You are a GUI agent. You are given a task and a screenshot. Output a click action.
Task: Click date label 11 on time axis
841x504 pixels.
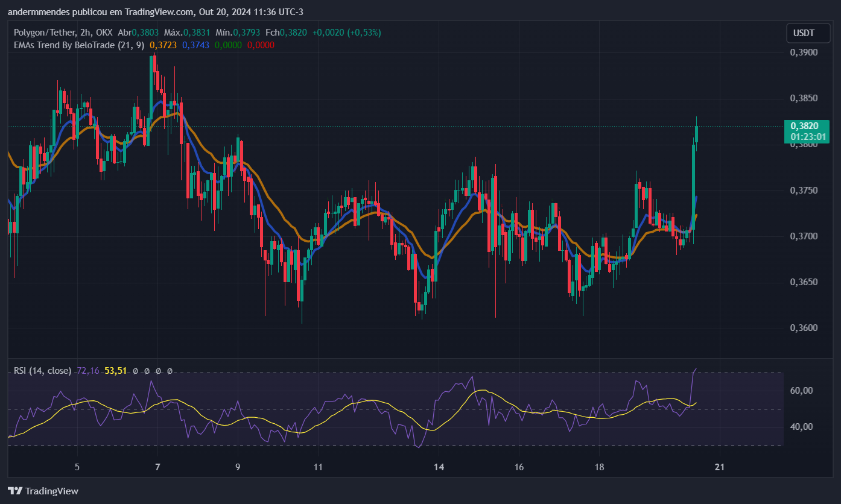[x=318, y=467]
